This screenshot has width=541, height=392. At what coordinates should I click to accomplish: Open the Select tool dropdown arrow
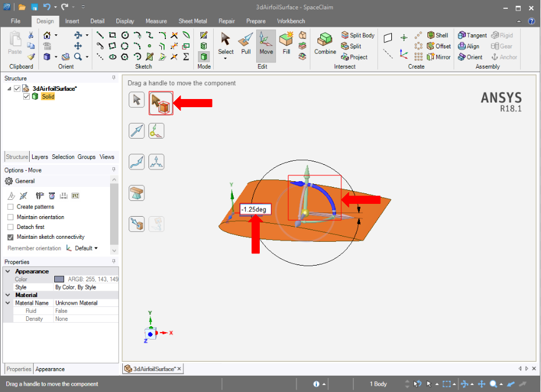[225, 58]
